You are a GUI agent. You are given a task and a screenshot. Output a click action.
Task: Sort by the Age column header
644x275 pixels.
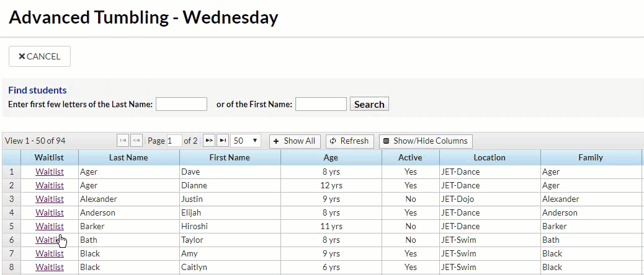331,157
